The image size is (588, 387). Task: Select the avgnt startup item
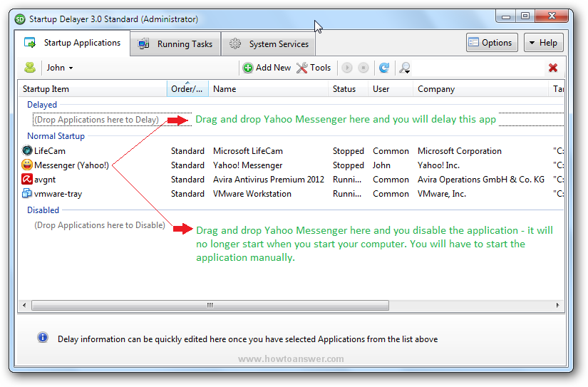(45, 180)
